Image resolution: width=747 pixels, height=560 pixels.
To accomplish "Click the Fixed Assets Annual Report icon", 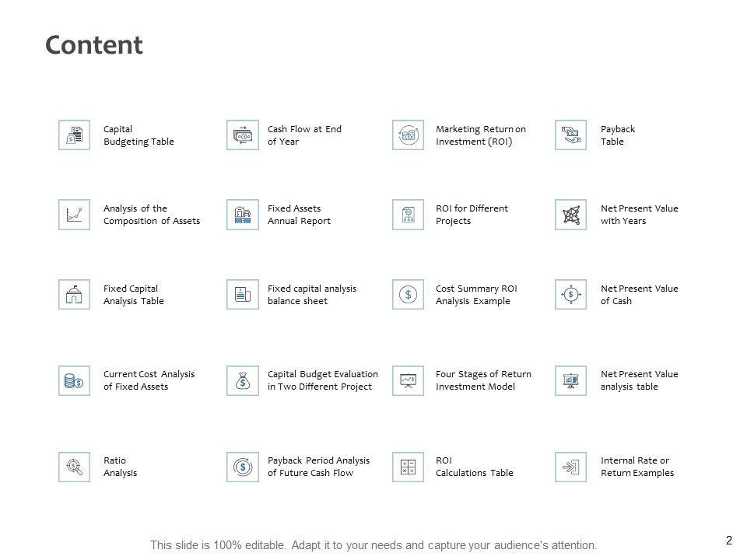I will point(243,215).
